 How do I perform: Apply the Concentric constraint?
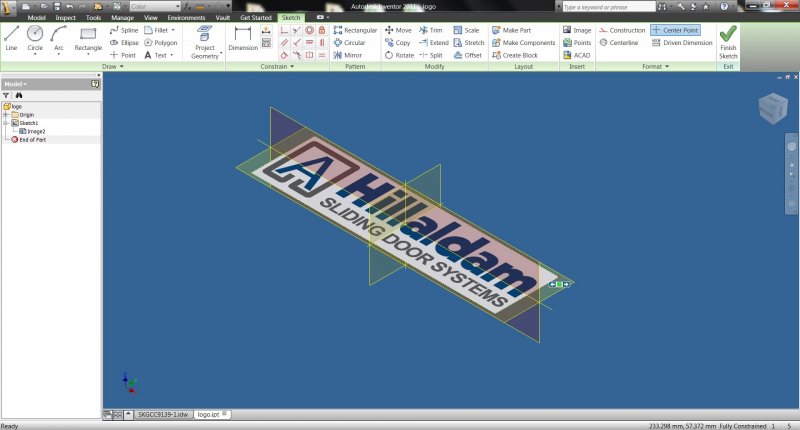[309, 30]
